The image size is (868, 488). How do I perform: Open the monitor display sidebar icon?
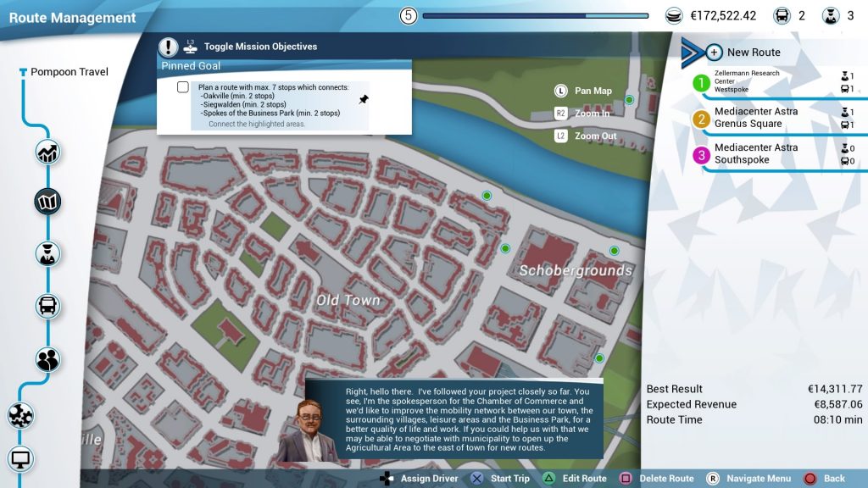pyautogui.click(x=21, y=459)
